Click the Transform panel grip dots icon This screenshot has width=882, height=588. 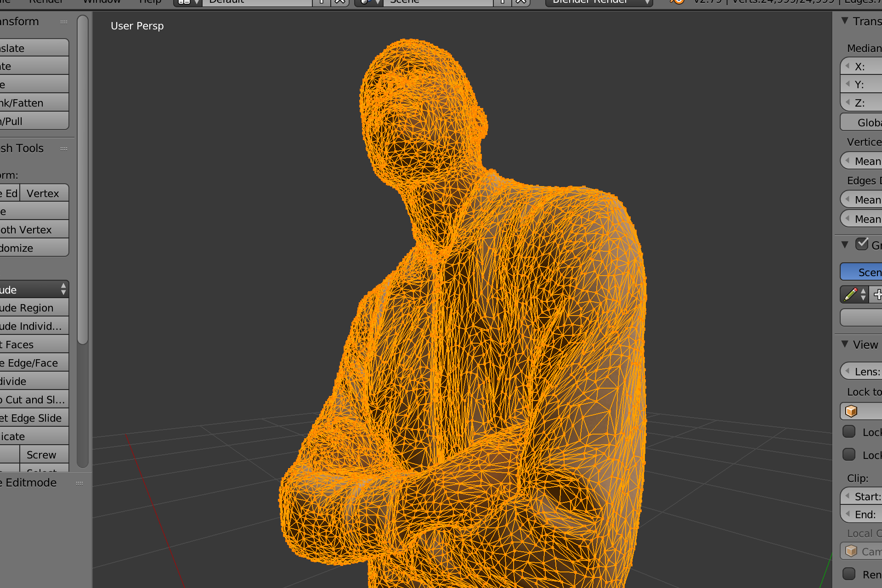pos(64,22)
